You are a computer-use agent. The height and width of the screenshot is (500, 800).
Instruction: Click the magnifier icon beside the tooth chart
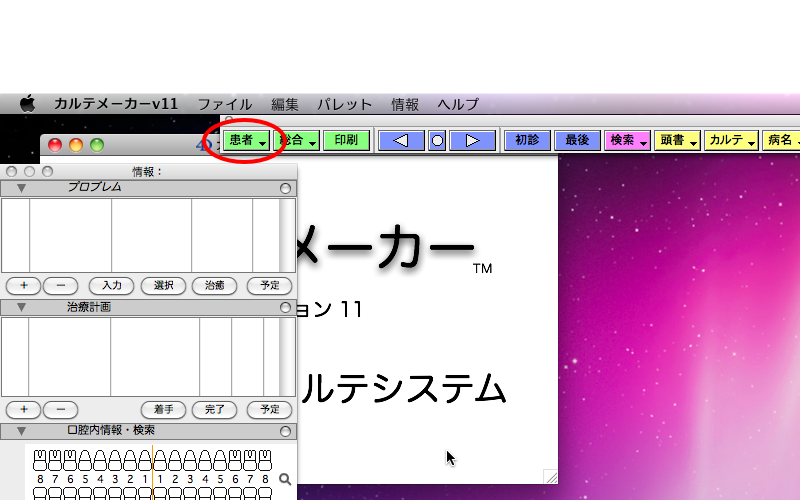285,479
